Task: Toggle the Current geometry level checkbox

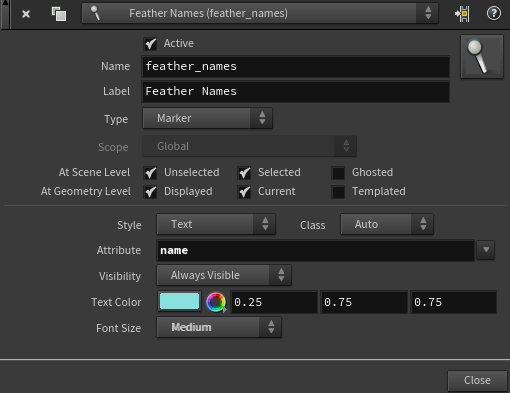Action: 244,192
